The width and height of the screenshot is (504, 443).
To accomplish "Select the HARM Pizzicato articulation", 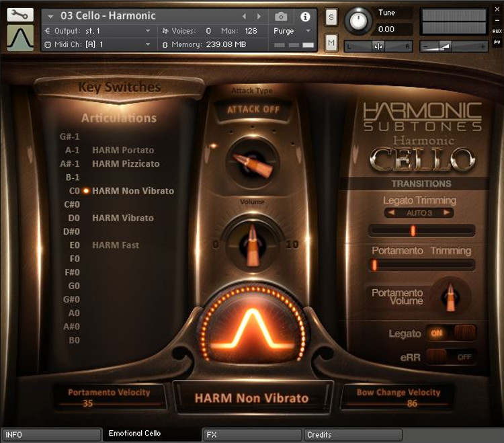I will (x=126, y=163).
